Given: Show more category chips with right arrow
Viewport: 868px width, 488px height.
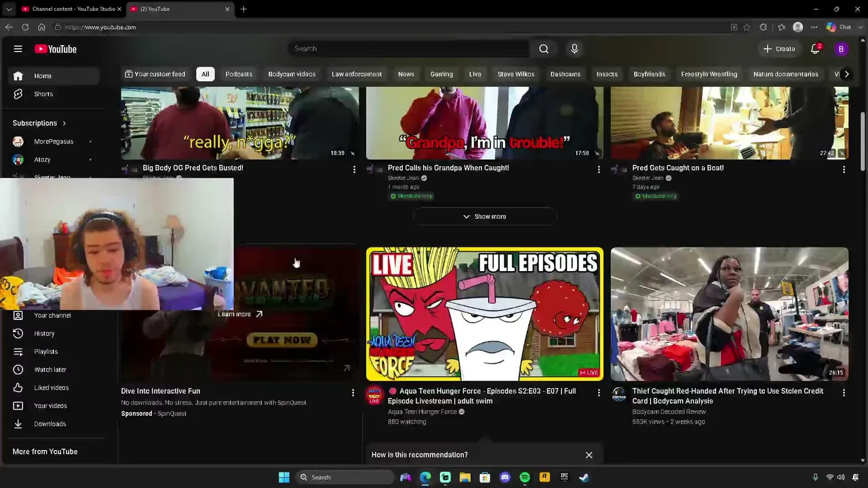Looking at the screenshot, I should (846, 74).
